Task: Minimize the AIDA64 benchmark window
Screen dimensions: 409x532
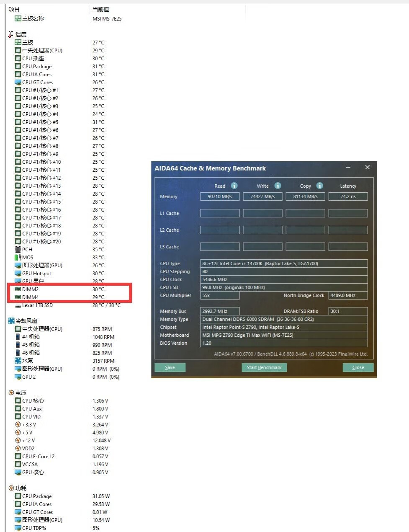Action: click(348, 168)
